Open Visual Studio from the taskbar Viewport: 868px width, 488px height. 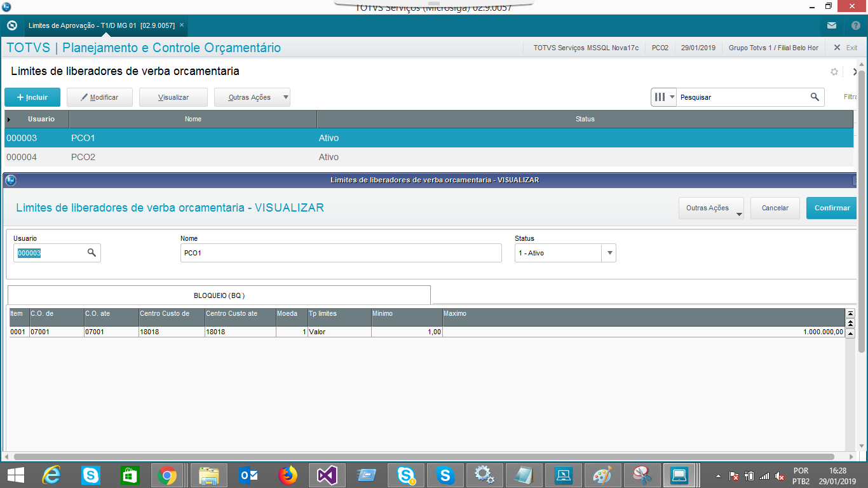click(x=327, y=475)
